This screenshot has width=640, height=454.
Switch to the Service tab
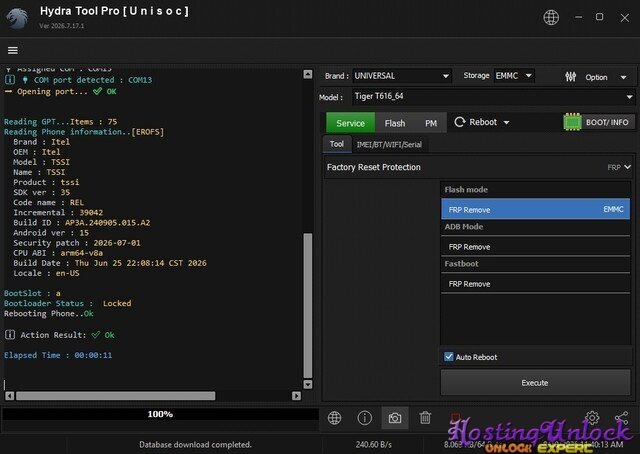click(x=350, y=123)
